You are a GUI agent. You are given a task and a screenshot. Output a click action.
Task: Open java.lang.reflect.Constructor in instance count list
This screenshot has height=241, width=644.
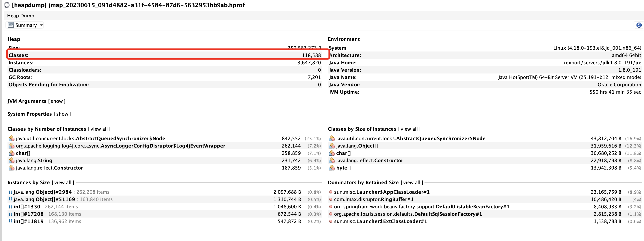49,168
